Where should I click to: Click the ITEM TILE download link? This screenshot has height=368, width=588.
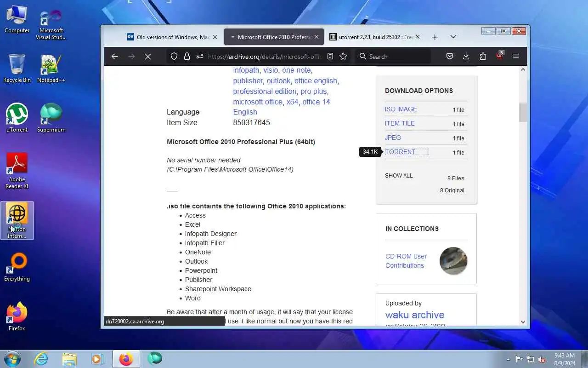[400, 123]
